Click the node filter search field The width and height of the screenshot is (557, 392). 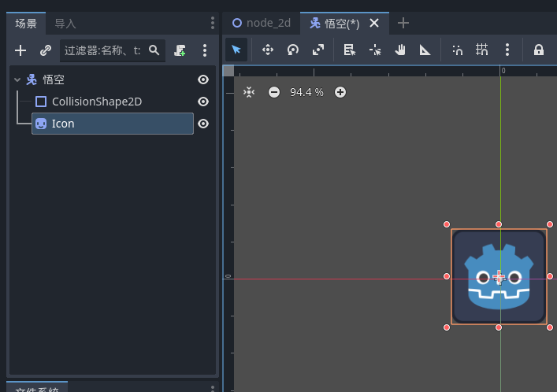[102, 50]
